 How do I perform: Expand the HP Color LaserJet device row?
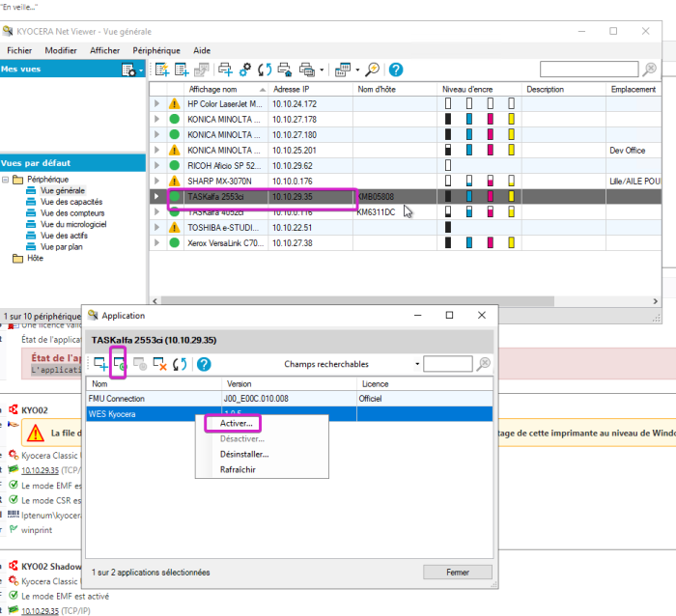coord(157,103)
